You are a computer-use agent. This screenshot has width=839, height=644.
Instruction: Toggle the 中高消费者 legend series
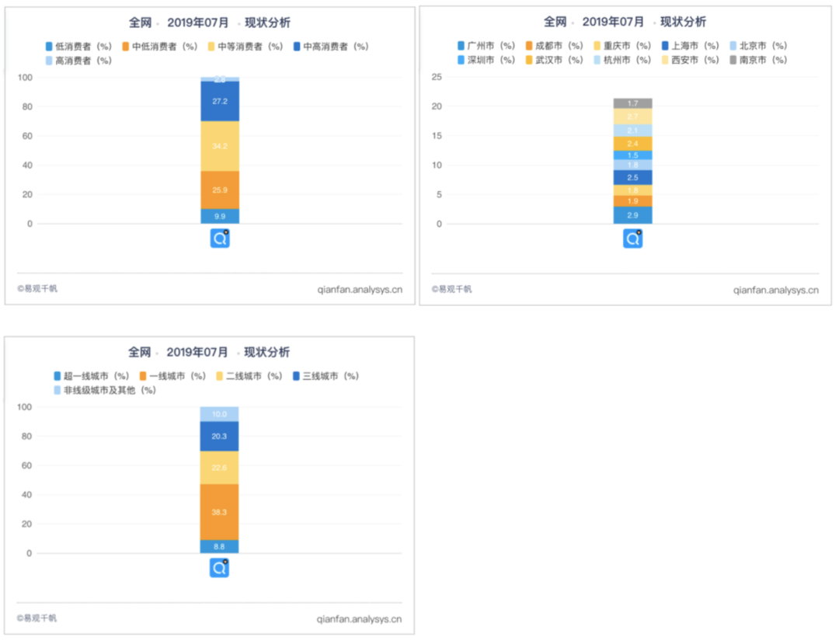(331, 47)
